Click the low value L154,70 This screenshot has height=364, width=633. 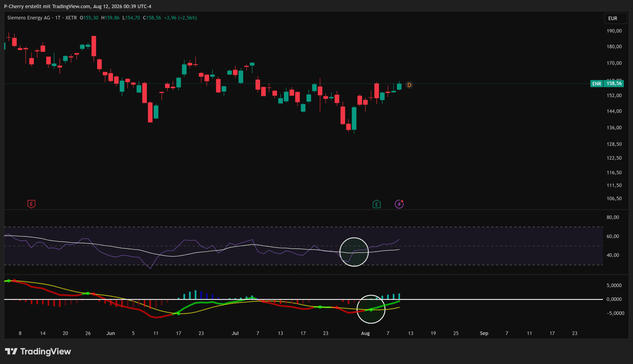click(x=131, y=18)
